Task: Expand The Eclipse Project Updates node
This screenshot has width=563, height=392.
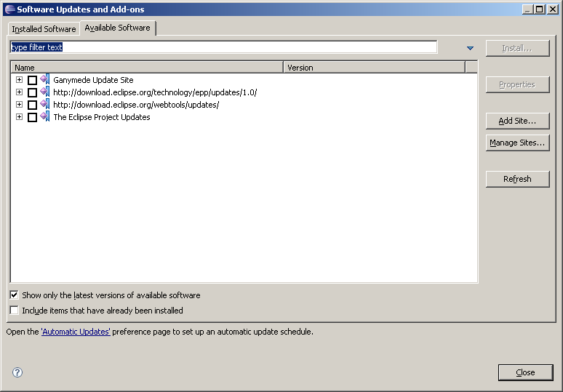Action: [x=19, y=117]
